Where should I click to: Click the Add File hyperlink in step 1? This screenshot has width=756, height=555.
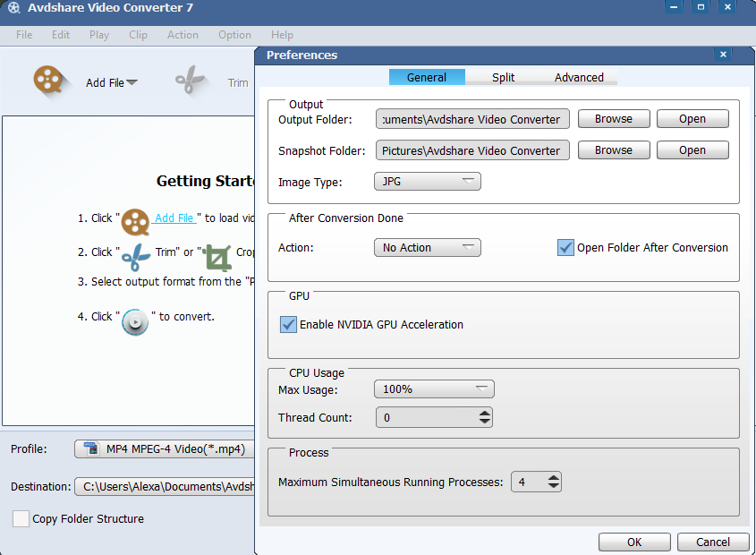(174, 218)
